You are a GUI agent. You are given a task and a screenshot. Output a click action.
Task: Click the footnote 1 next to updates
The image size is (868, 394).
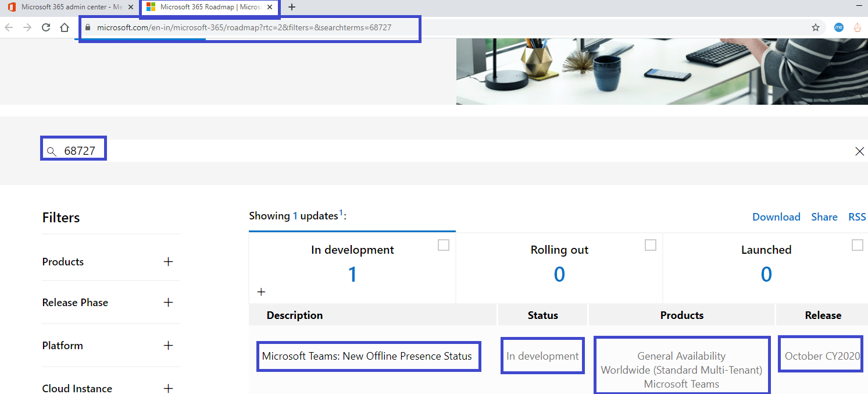pyautogui.click(x=341, y=212)
